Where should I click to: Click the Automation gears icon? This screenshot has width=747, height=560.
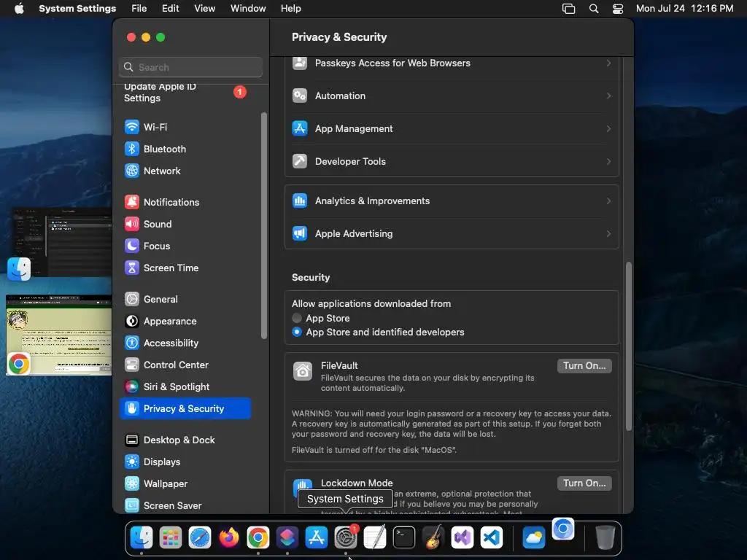pyautogui.click(x=300, y=96)
